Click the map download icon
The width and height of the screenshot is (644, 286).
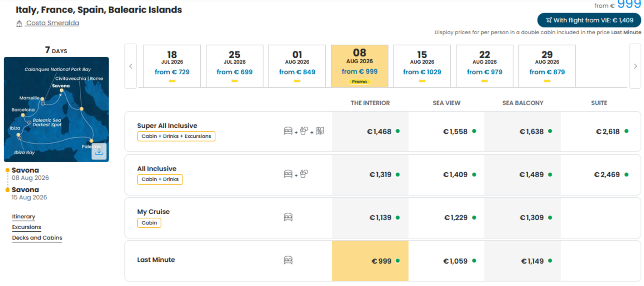99,151
